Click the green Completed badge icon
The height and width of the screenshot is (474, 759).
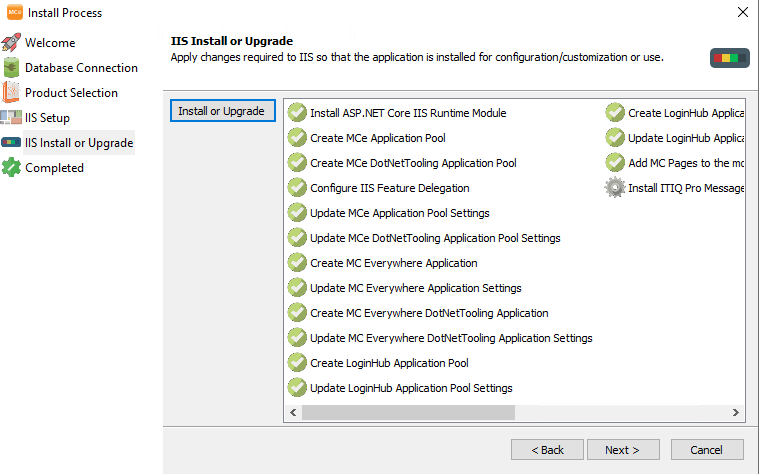click(x=11, y=168)
